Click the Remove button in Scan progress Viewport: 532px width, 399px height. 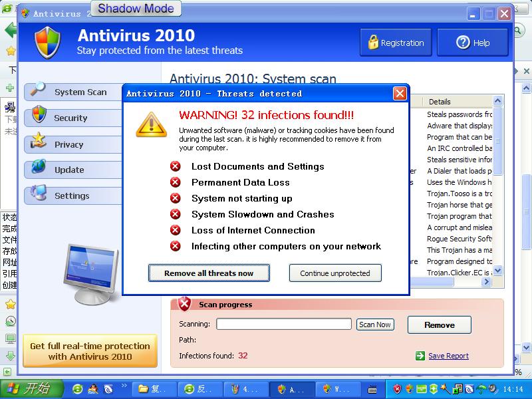440,325
